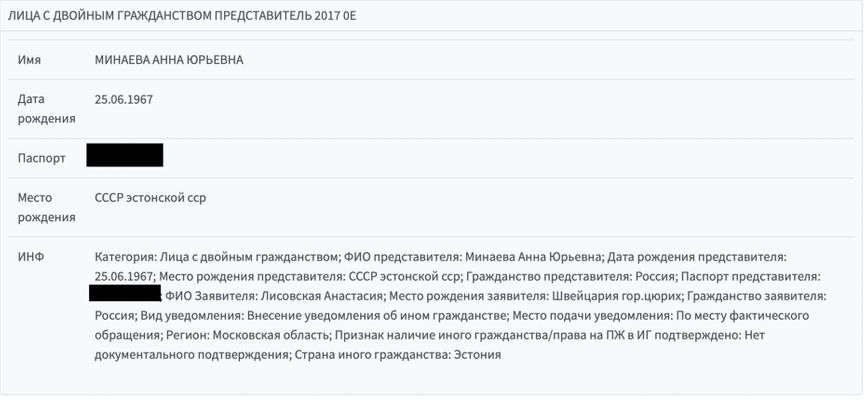
Task: Click the record header title with 2017 0E
Action: tap(182, 15)
